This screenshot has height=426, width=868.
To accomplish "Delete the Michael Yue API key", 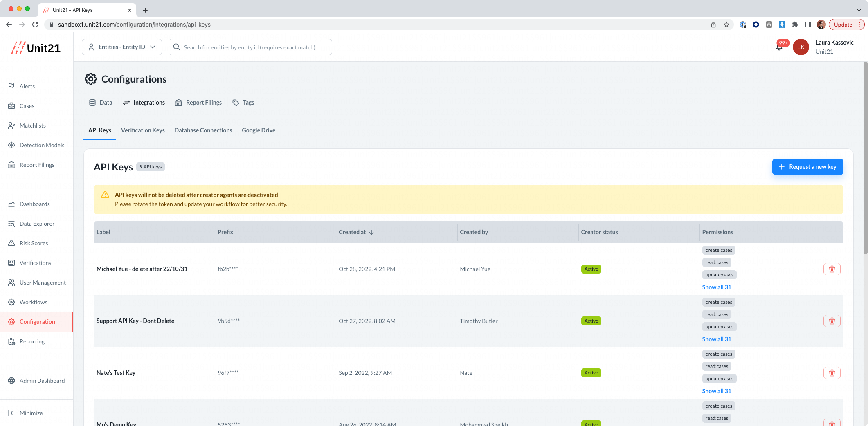I will 832,269.
